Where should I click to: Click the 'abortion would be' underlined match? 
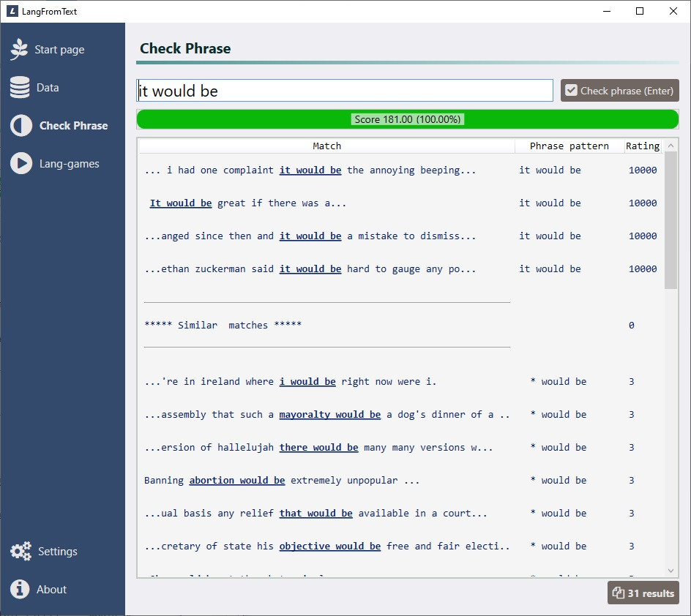(237, 481)
